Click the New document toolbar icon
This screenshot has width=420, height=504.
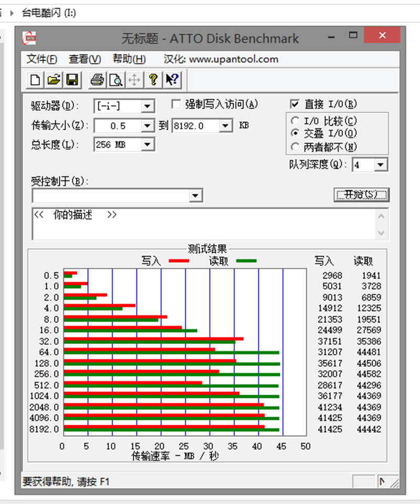click(35, 80)
